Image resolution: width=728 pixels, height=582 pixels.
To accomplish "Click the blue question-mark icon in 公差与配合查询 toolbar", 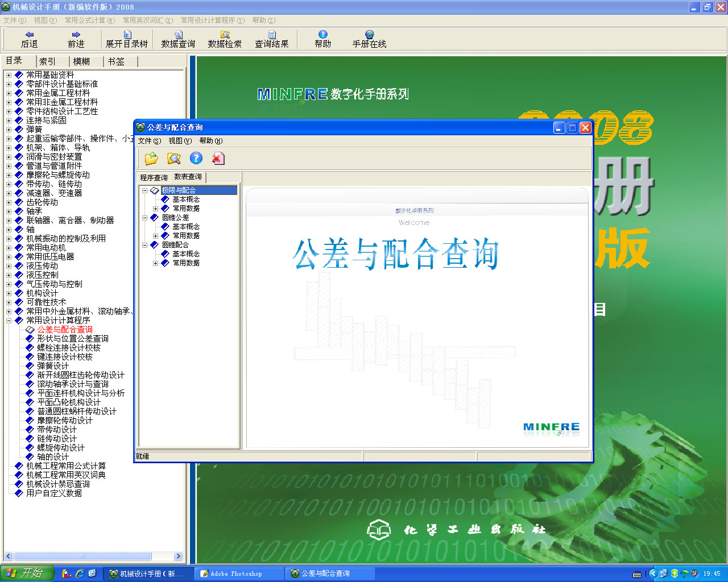I will point(196,159).
